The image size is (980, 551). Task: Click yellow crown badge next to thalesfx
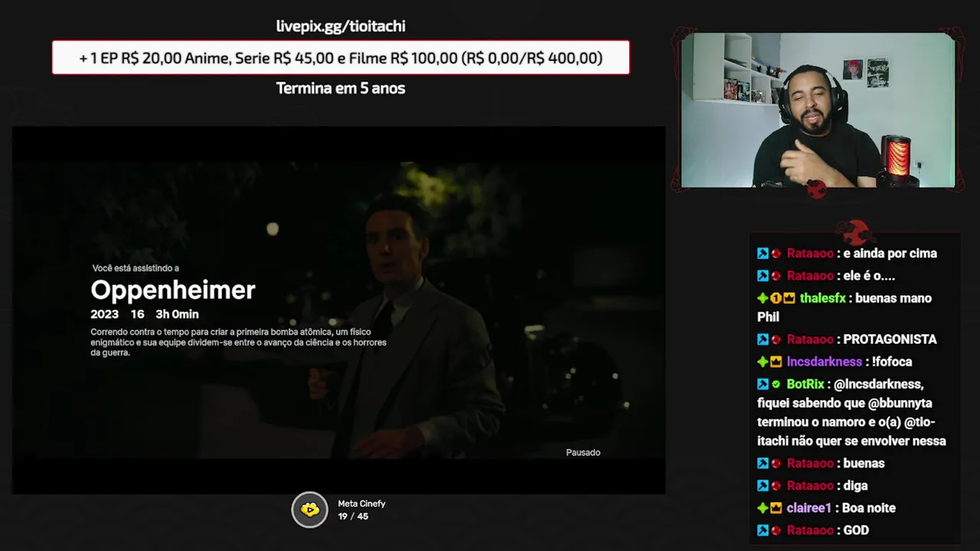(x=789, y=298)
